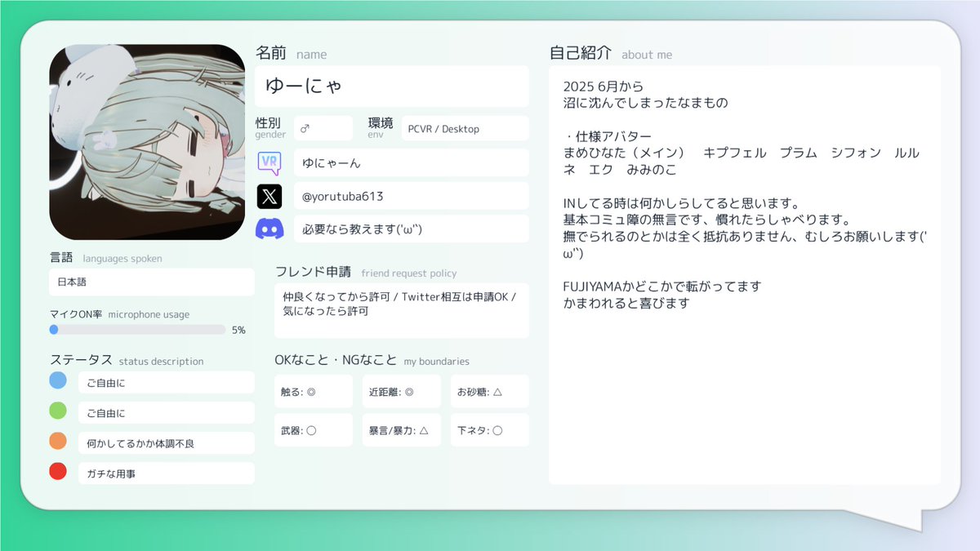Click the line 基本コミュ障の無言です

click(x=706, y=220)
